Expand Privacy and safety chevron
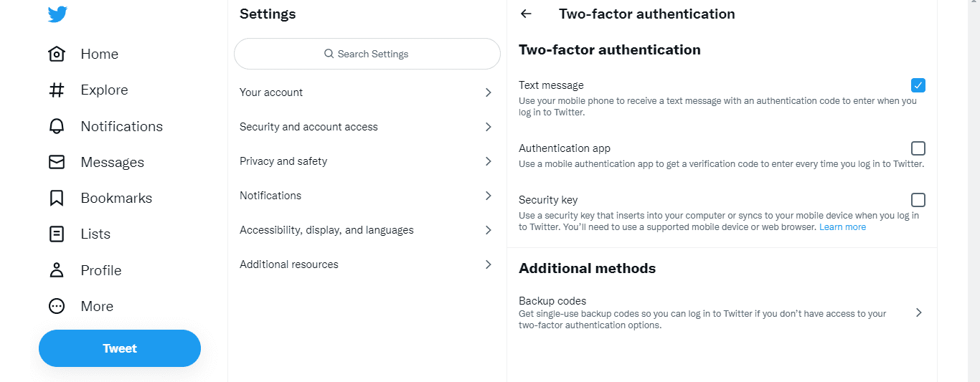Viewport: 980px width, 382px height. tap(488, 161)
